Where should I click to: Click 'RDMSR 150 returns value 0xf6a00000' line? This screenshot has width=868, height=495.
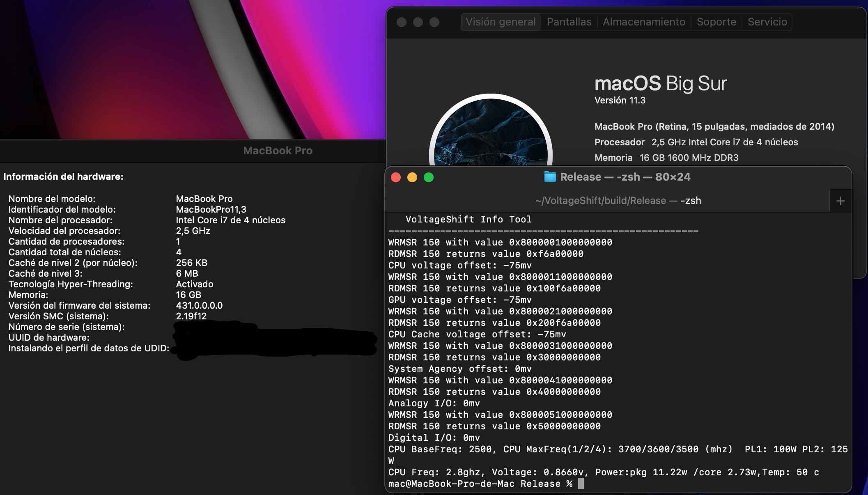click(x=486, y=254)
